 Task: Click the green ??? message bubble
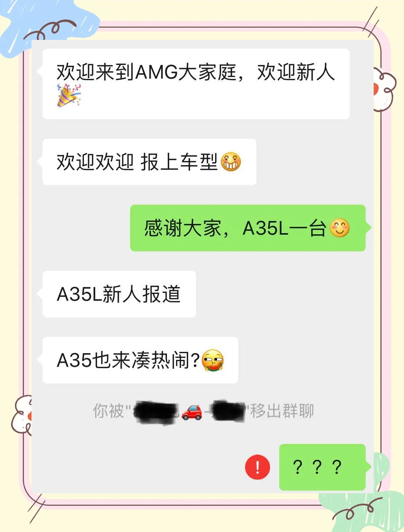click(322, 467)
